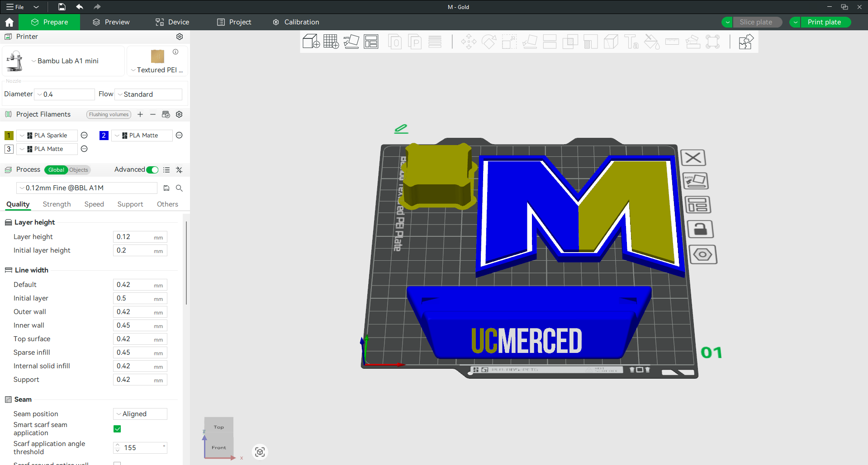Open filament 3 PLA Matte dropdown
The image size is (868, 465).
pos(47,149)
